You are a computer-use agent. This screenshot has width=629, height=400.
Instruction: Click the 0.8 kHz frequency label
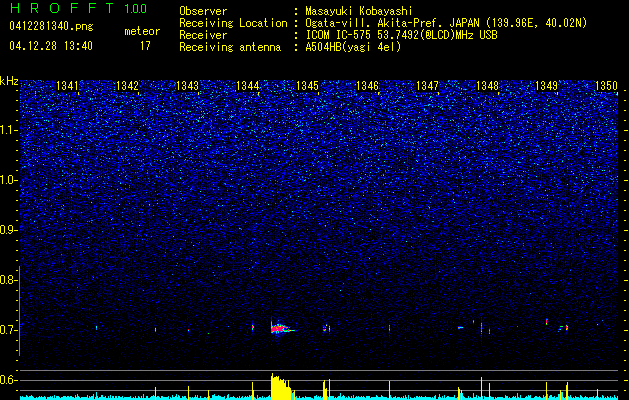[x=8, y=280]
